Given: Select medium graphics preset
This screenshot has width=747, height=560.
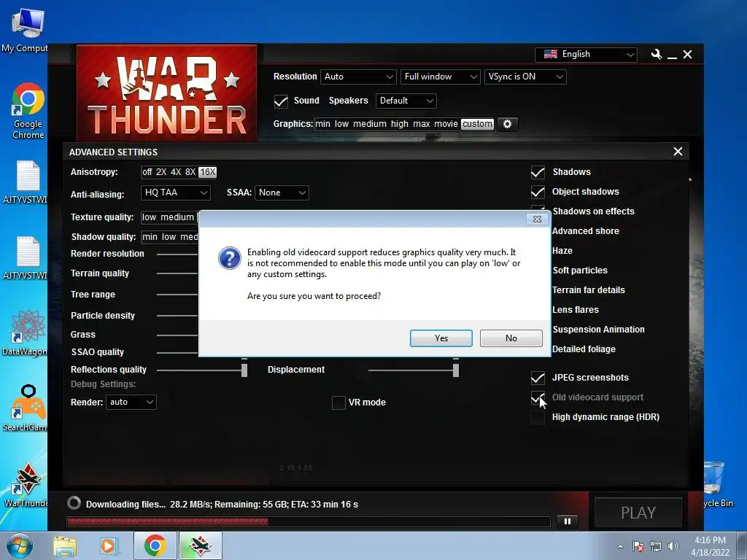Looking at the screenshot, I should pos(370,124).
